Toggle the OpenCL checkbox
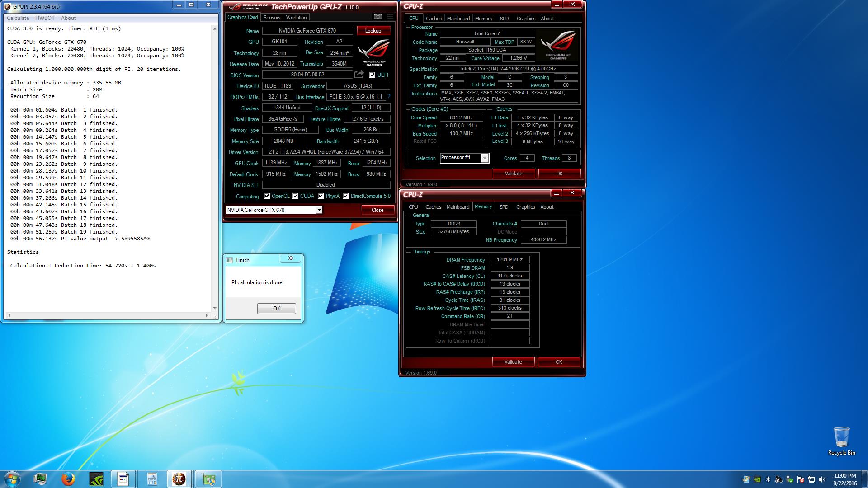 267,196
